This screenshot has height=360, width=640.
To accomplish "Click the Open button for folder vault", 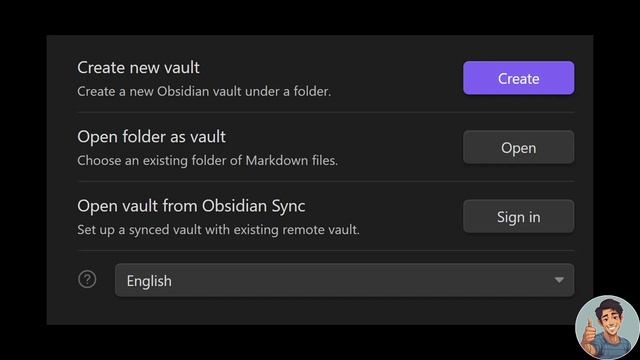I will click(518, 147).
